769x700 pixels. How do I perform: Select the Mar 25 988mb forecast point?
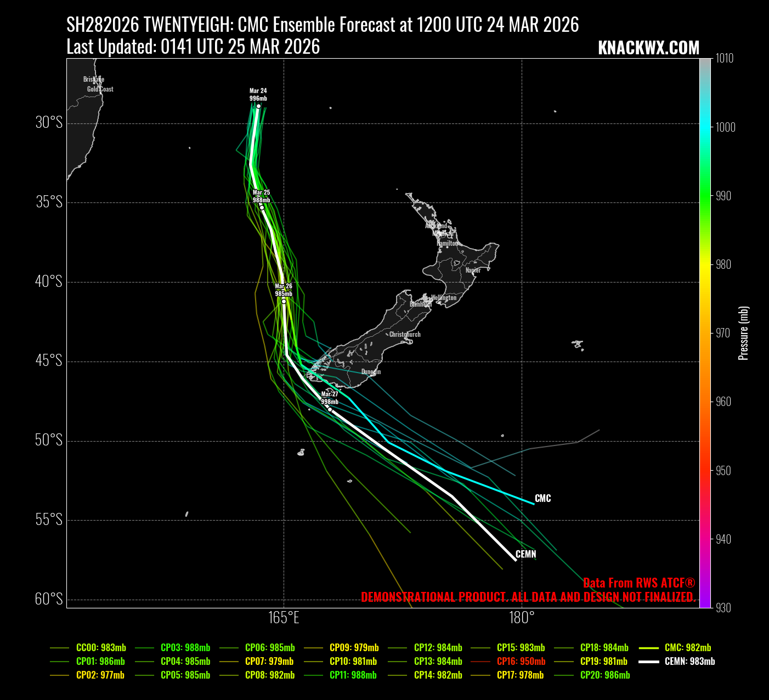pyautogui.click(x=262, y=207)
